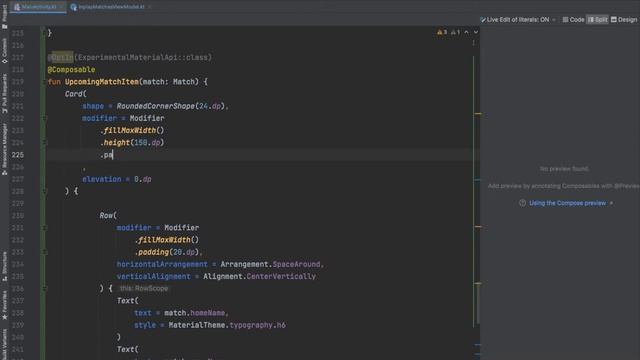Switch editor to Design view
640x360 pixels.
tap(624, 20)
